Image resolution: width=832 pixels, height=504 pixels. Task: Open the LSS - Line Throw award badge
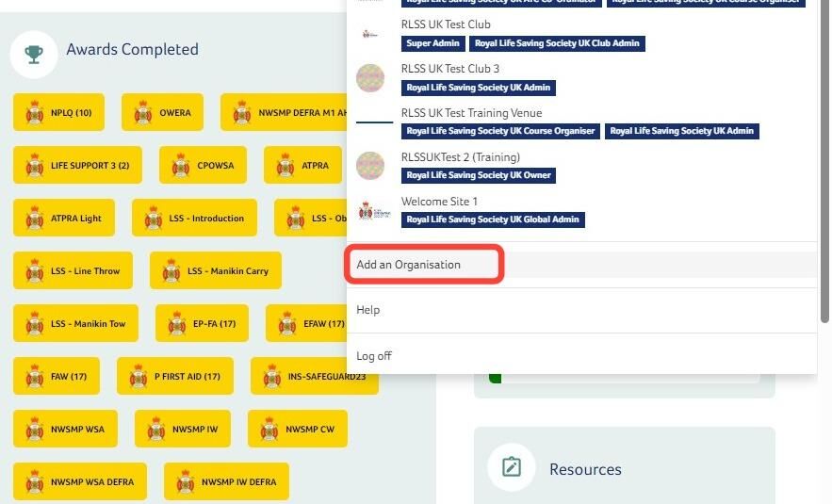(73, 270)
